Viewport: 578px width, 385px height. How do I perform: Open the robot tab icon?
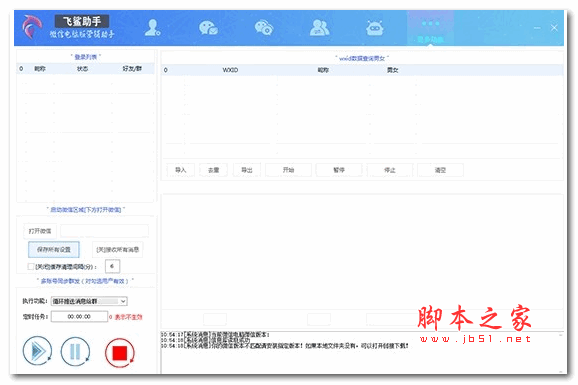375,28
